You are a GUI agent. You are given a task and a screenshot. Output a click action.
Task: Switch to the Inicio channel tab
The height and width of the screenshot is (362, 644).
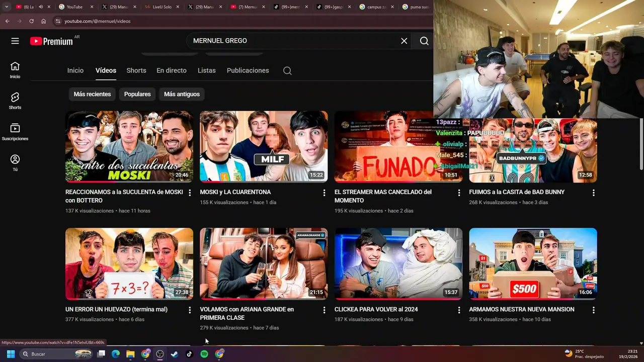coord(75,70)
